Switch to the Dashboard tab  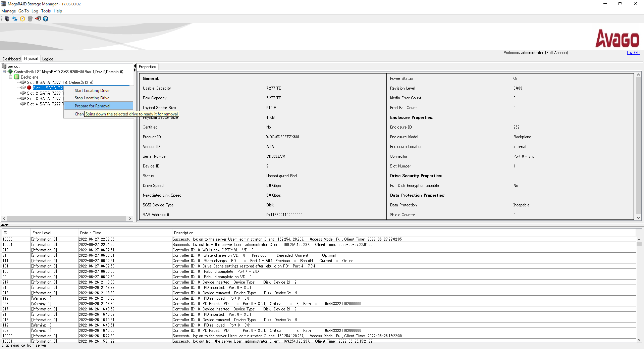coord(12,59)
